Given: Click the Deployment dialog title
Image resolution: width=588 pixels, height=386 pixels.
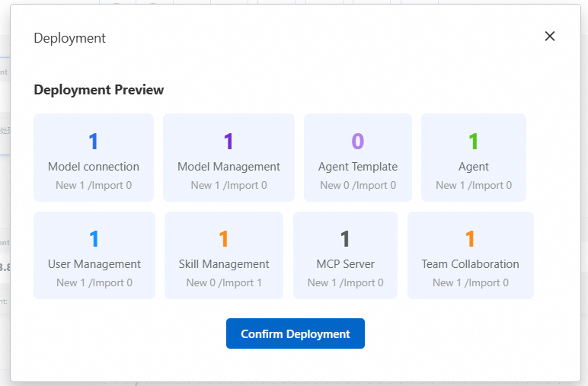Looking at the screenshot, I should pos(70,38).
